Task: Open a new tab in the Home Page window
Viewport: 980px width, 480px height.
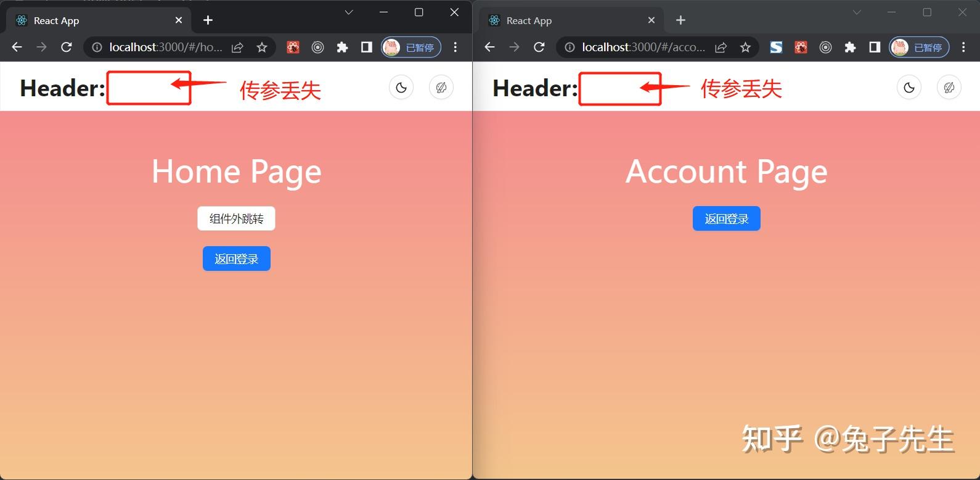Action: [208, 20]
